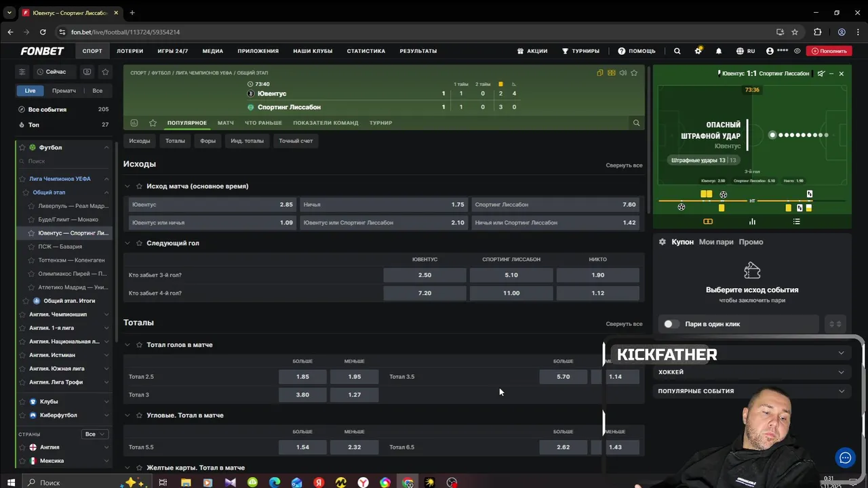Collapse Угловые. Тотал в матче market
The width and height of the screenshot is (868, 488).
[127, 415]
